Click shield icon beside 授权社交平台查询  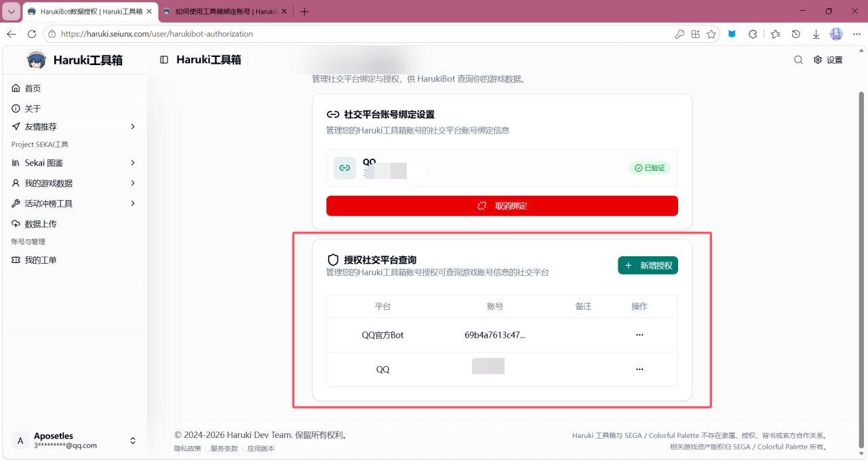tap(333, 260)
